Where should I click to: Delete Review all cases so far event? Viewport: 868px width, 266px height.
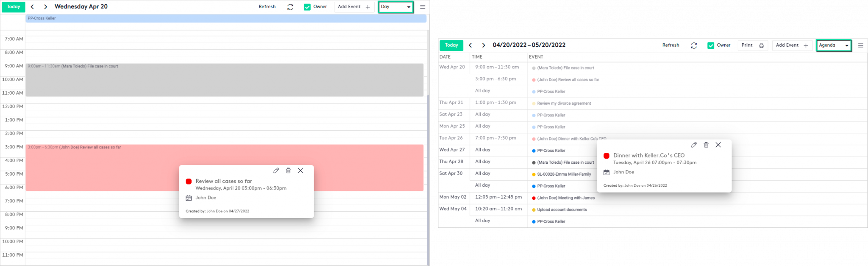click(x=288, y=171)
